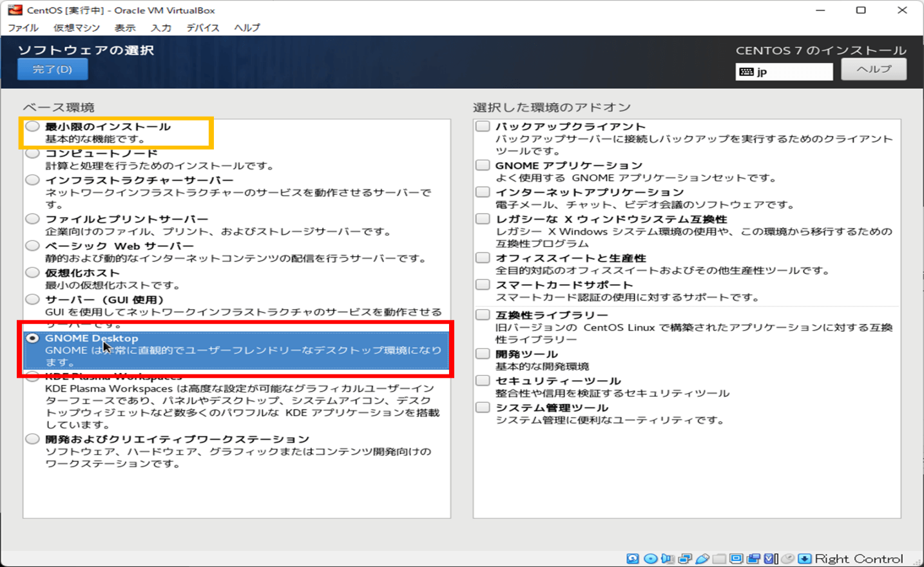
Task: Click the shared folders status icon
Action: pos(719,559)
